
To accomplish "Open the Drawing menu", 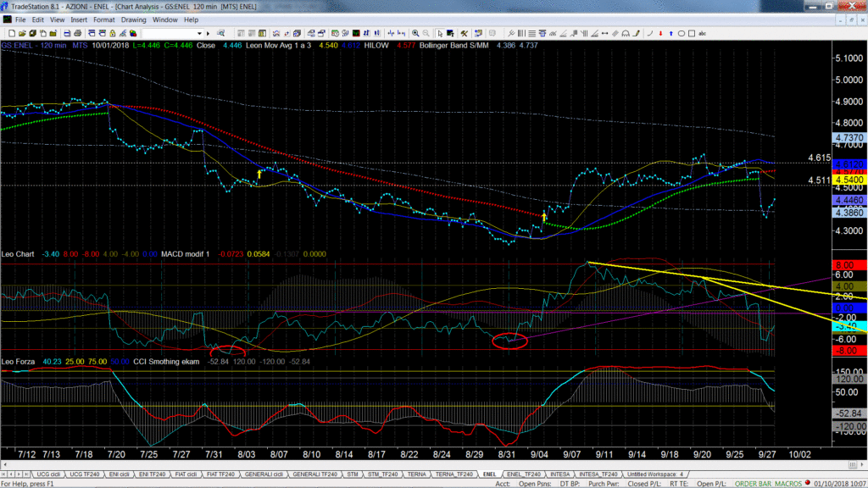I will click(133, 20).
